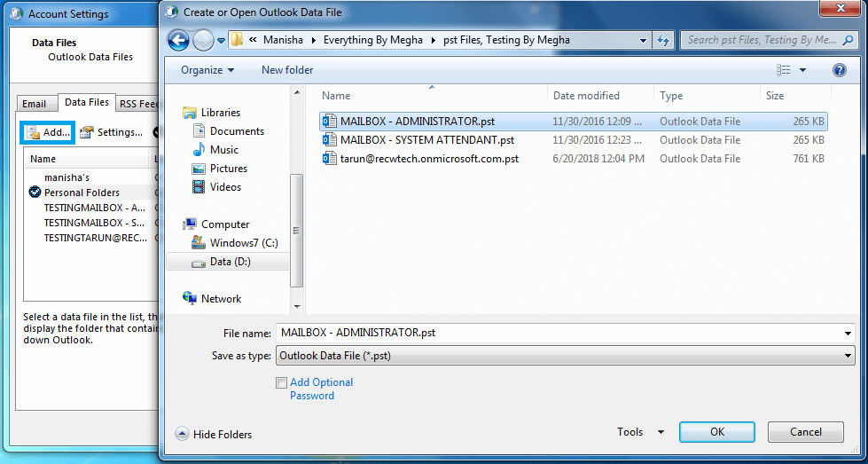Click the navigation pane scroll down arrow
The height and width of the screenshot is (464, 868).
[297, 306]
